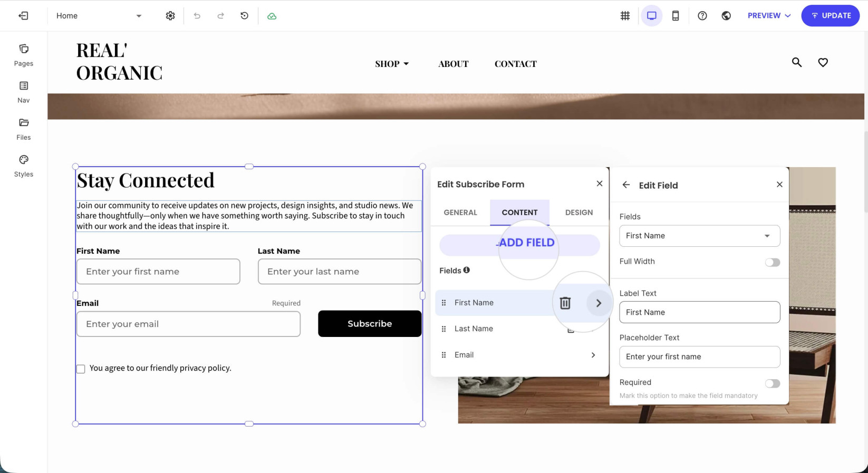
Task: Toggle the Required switch
Action: coord(773,383)
